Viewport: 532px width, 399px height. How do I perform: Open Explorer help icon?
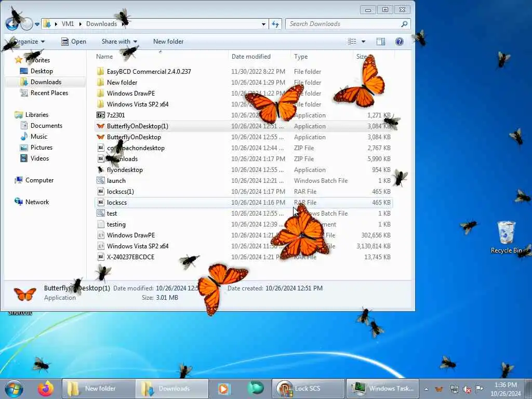coord(400,42)
